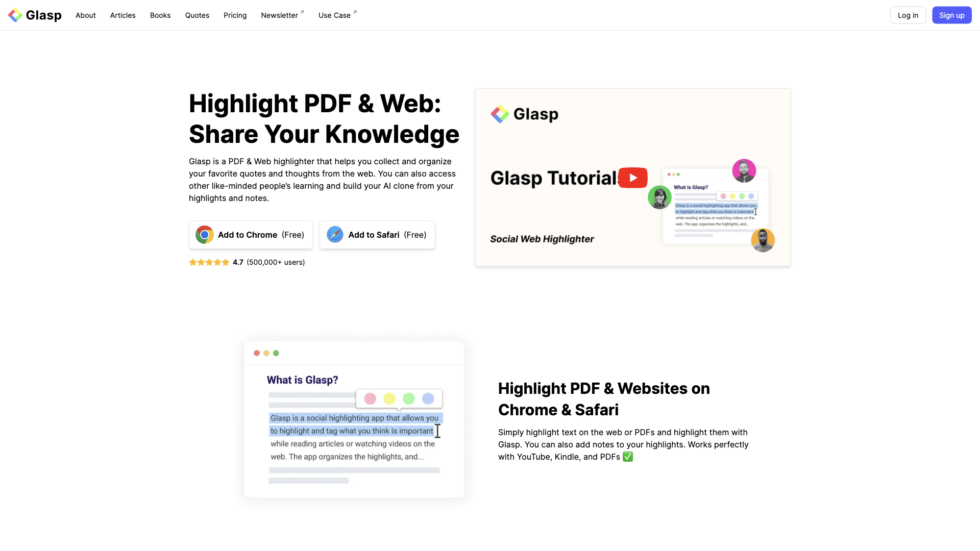The height and width of the screenshot is (551, 980).
Task: Go to the Articles section
Action: pos(123,15)
